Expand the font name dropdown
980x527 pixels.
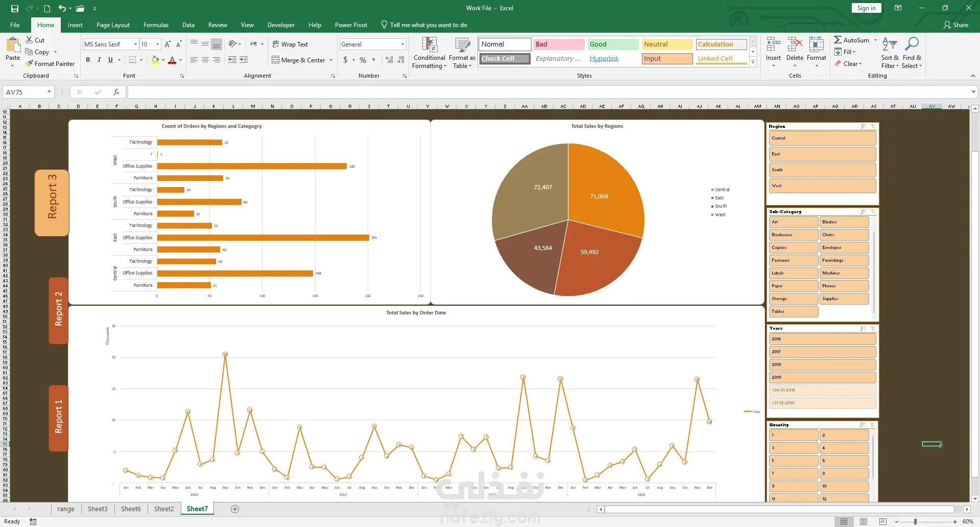(x=135, y=44)
